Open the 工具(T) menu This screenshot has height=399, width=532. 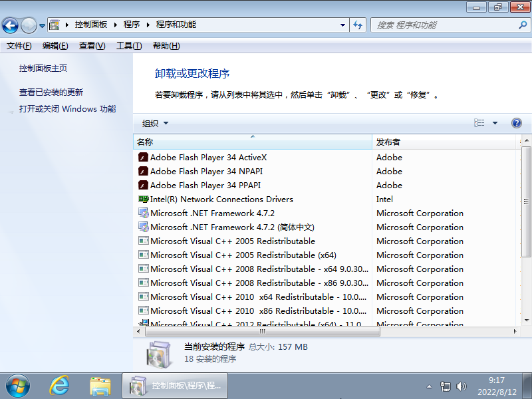point(129,46)
